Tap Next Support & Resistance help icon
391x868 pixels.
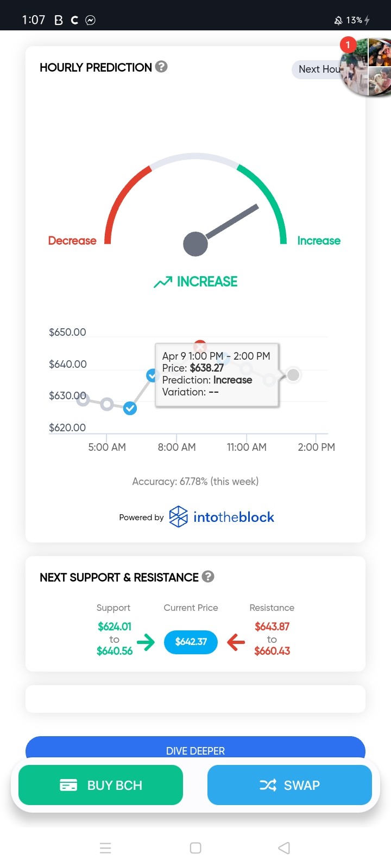208,577
